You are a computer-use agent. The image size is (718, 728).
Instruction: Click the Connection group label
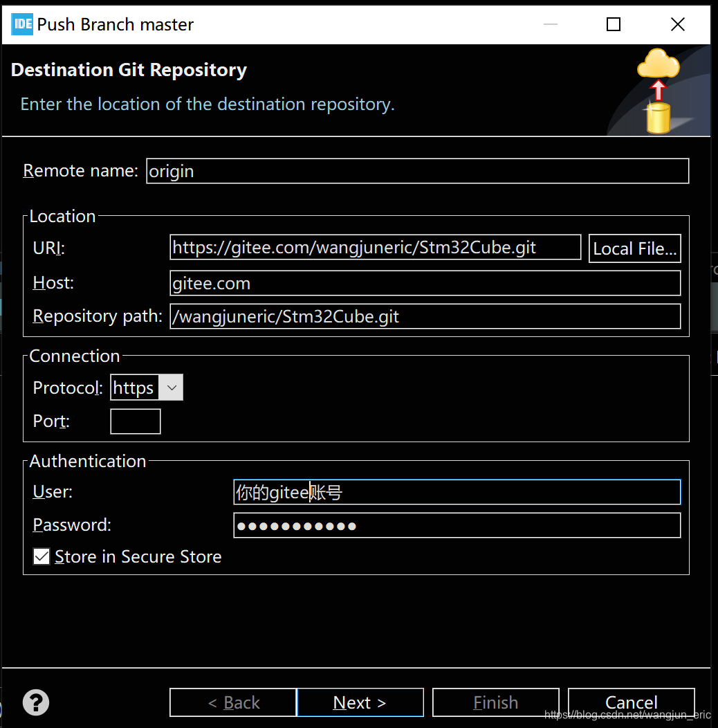pos(74,356)
